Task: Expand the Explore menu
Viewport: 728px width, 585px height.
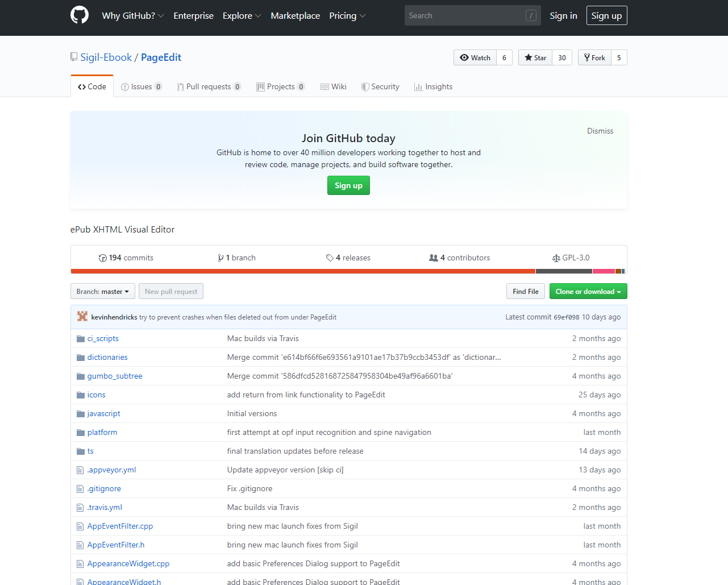Action: click(242, 15)
